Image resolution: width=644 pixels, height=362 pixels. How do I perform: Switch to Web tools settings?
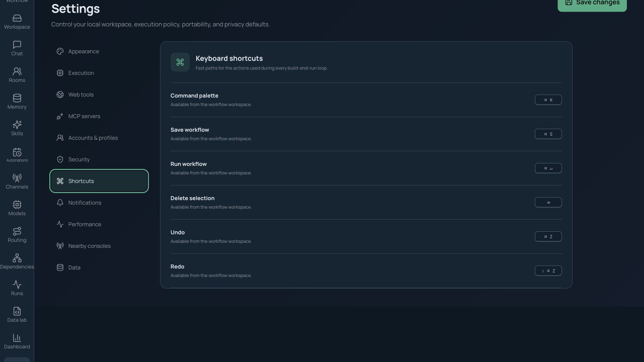click(99, 95)
